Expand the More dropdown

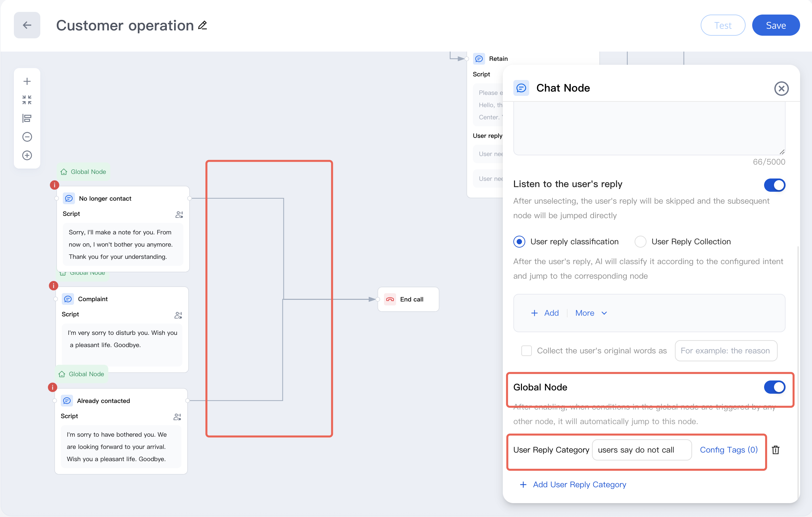(591, 313)
